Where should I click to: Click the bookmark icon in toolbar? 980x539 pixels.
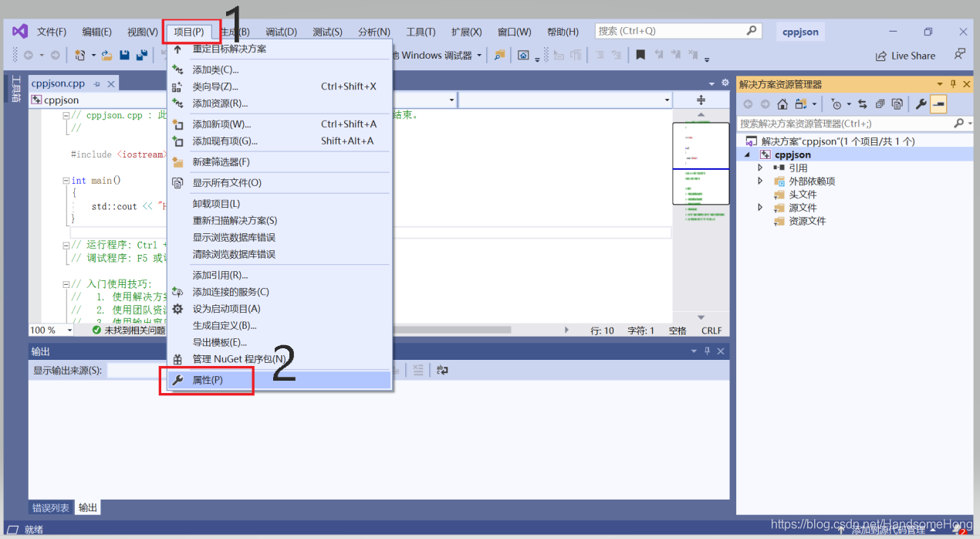tap(640, 56)
